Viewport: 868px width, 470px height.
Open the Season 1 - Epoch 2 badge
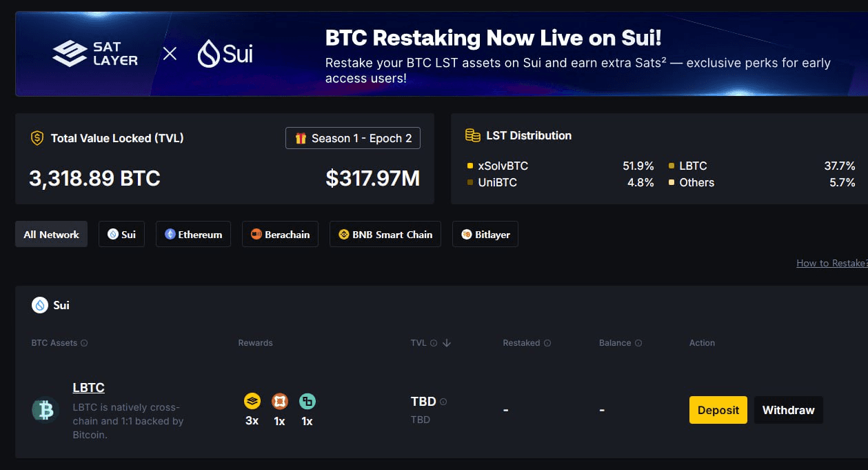point(353,138)
